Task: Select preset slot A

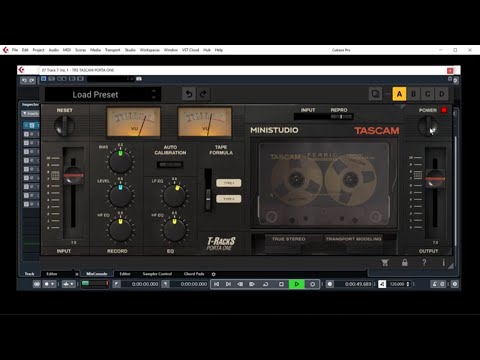Action: click(399, 94)
